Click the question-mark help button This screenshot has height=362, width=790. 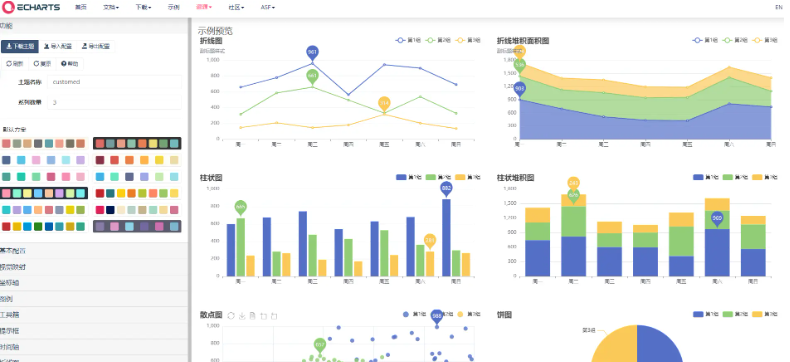pyautogui.click(x=70, y=64)
